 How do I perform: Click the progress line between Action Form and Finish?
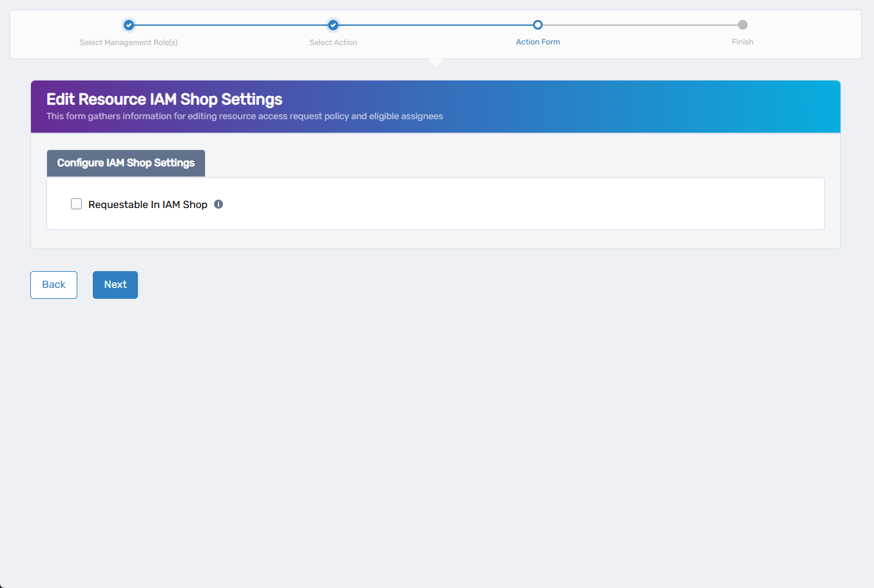click(640, 24)
